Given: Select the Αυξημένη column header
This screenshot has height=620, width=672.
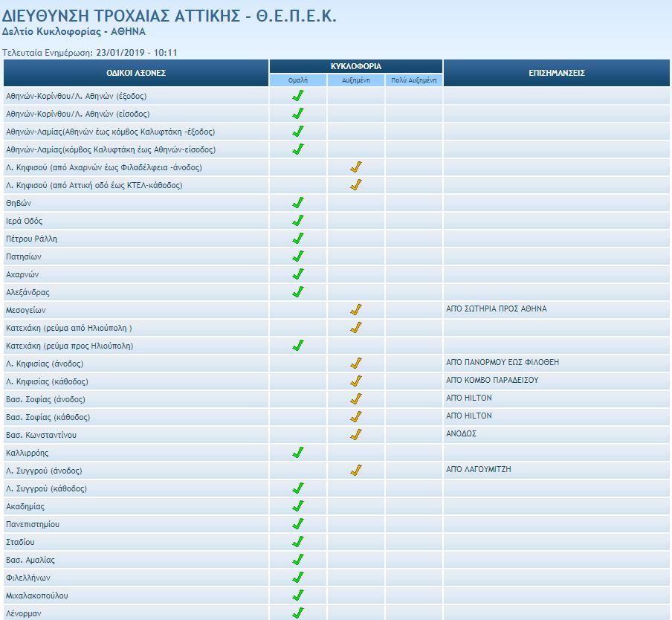Looking at the screenshot, I should click(x=356, y=80).
